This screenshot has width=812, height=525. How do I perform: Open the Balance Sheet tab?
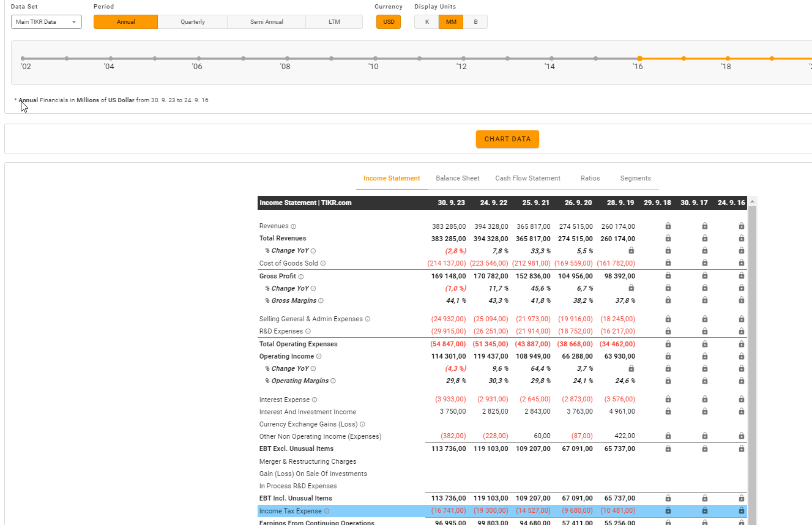(457, 179)
